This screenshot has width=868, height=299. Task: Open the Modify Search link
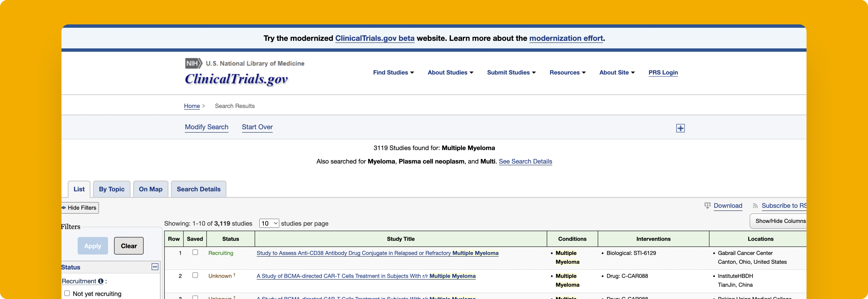pos(207,127)
